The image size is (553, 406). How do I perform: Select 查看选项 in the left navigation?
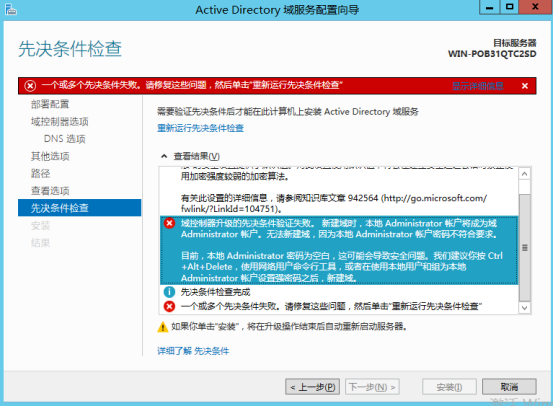pos(50,190)
